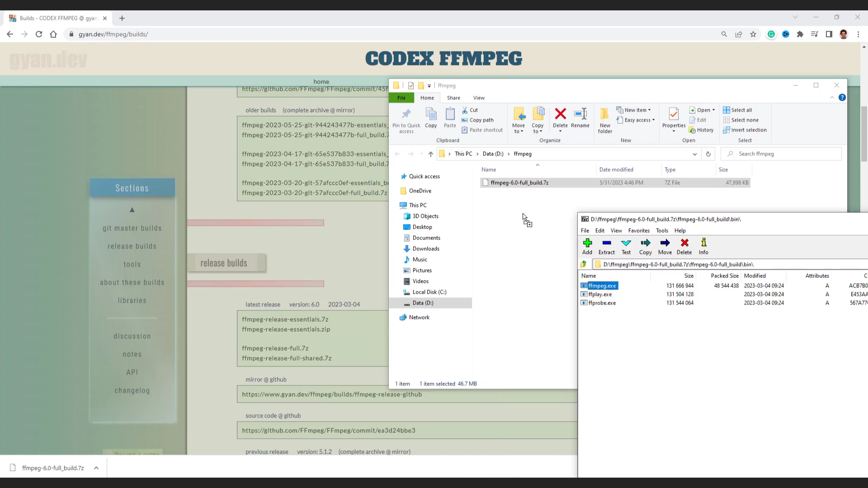Expand the New item dropdown
This screenshot has height=488, width=868.
(637, 110)
